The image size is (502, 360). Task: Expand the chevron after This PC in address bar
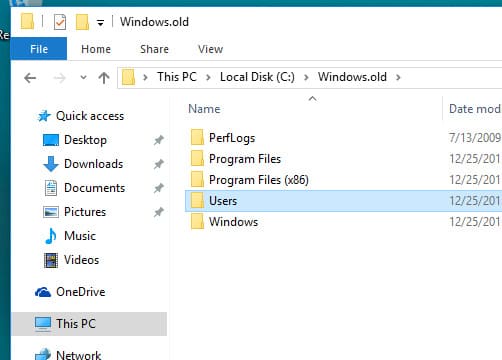pos(208,77)
